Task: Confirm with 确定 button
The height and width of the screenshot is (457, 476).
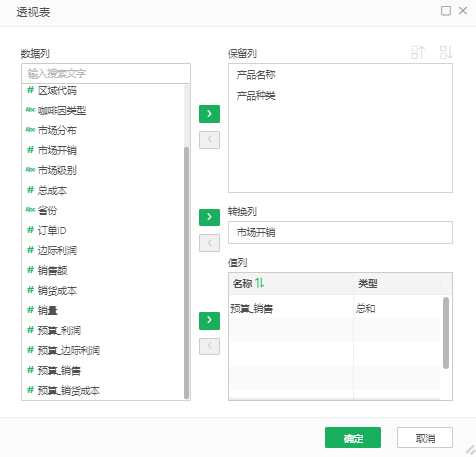Action: pyautogui.click(x=353, y=438)
